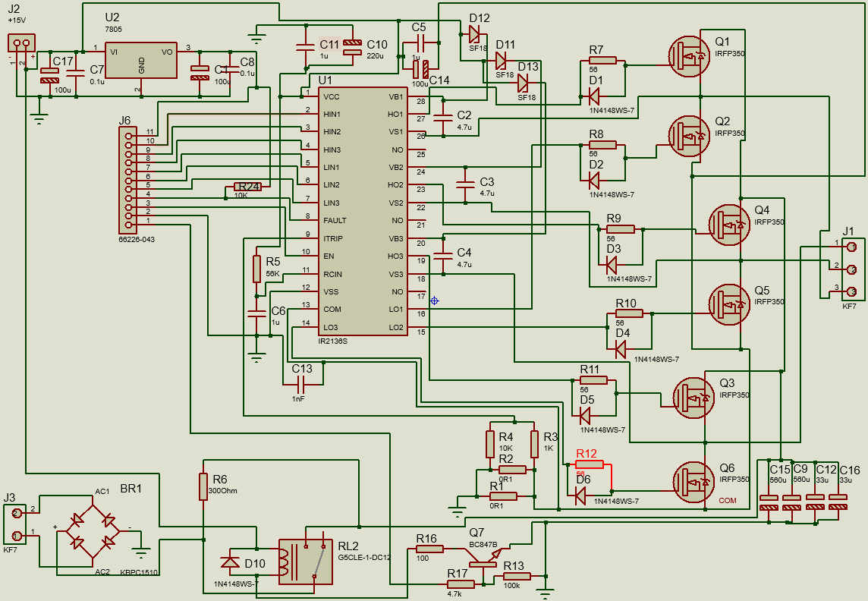Click gate resistor R10
Viewport: 868px width, 601px height.
coord(629,314)
